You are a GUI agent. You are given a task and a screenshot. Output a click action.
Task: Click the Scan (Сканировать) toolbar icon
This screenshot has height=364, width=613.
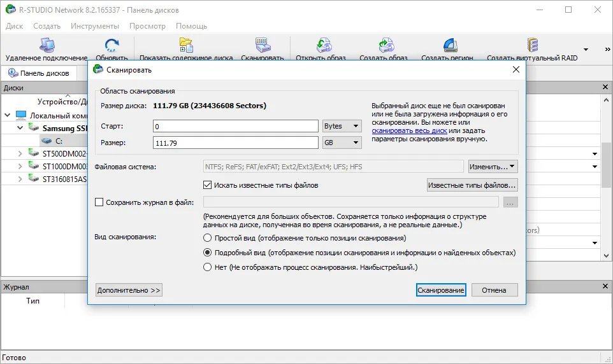pyautogui.click(x=263, y=45)
